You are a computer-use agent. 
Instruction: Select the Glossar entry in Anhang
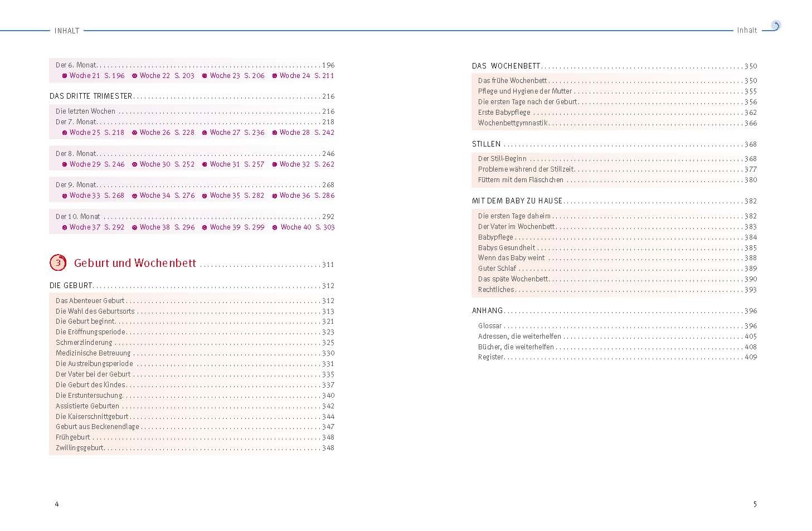(x=490, y=325)
